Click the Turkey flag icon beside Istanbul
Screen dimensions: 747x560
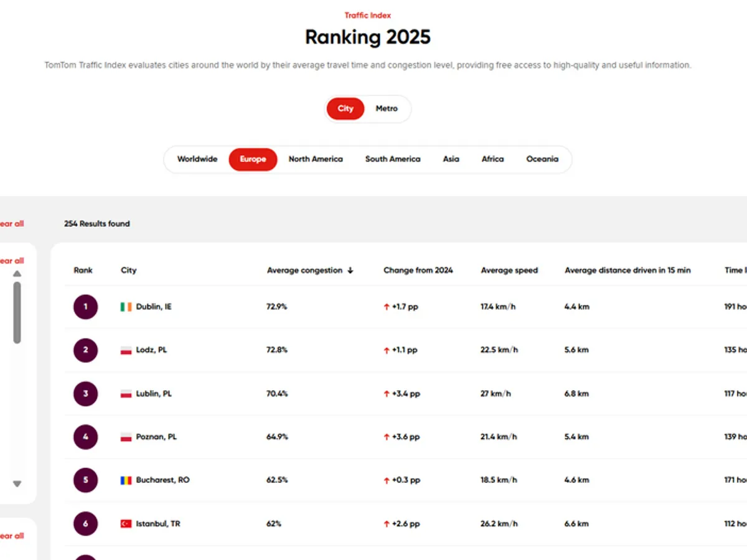tap(126, 524)
